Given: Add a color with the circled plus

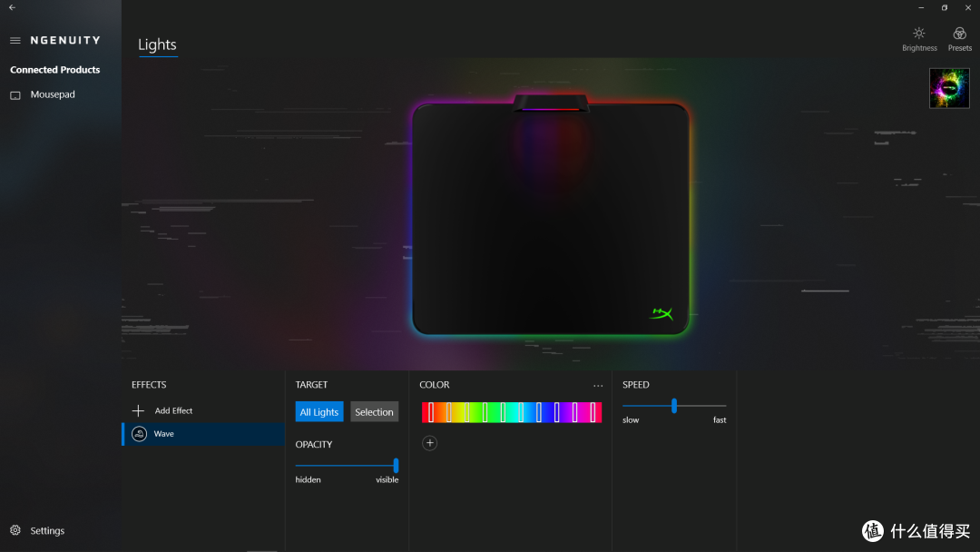Looking at the screenshot, I should (429, 443).
